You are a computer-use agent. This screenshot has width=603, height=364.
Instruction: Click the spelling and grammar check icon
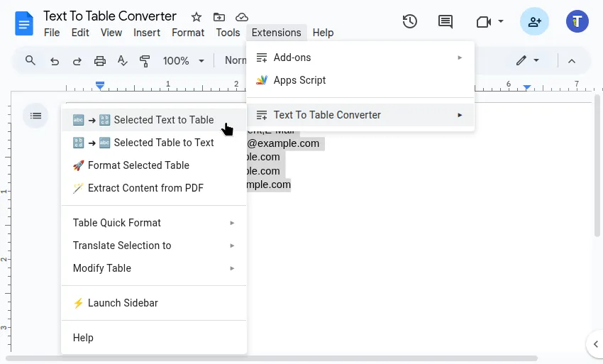123,61
